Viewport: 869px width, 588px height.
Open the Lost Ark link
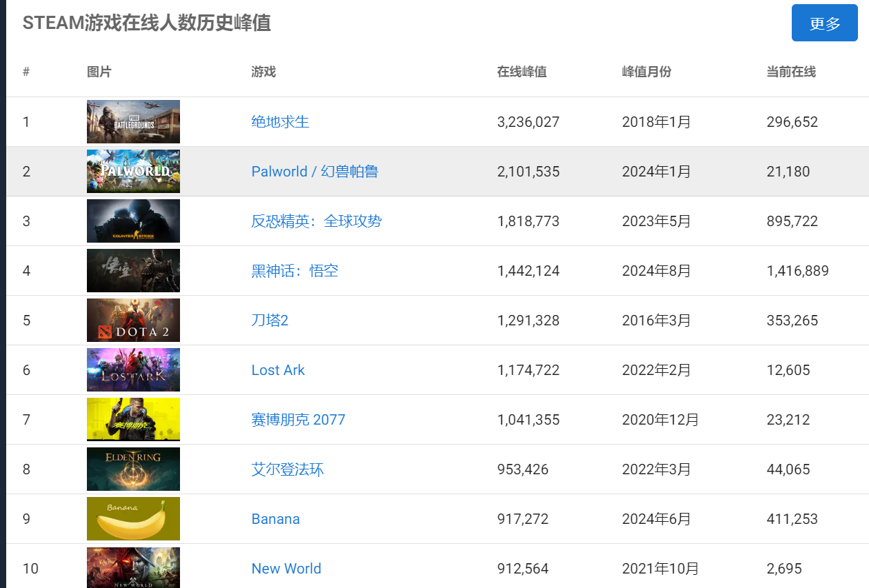coord(278,370)
